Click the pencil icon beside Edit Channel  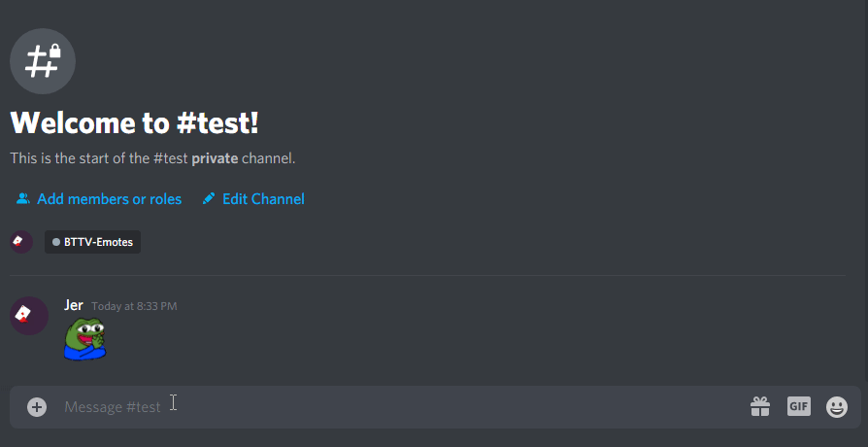[208, 199]
